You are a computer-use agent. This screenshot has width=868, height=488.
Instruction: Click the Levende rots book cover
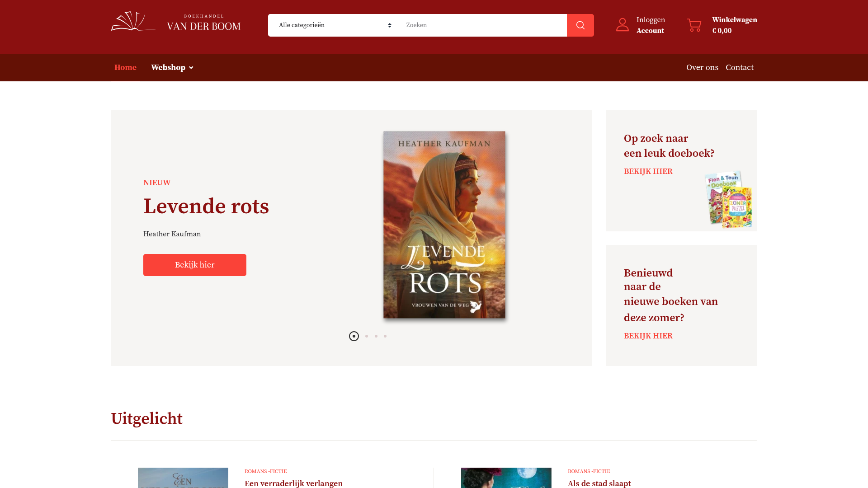click(x=444, y=225)
